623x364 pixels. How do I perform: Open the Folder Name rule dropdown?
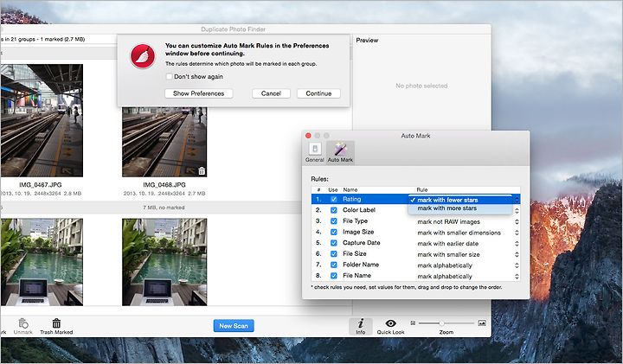click(x=467, y=265)
